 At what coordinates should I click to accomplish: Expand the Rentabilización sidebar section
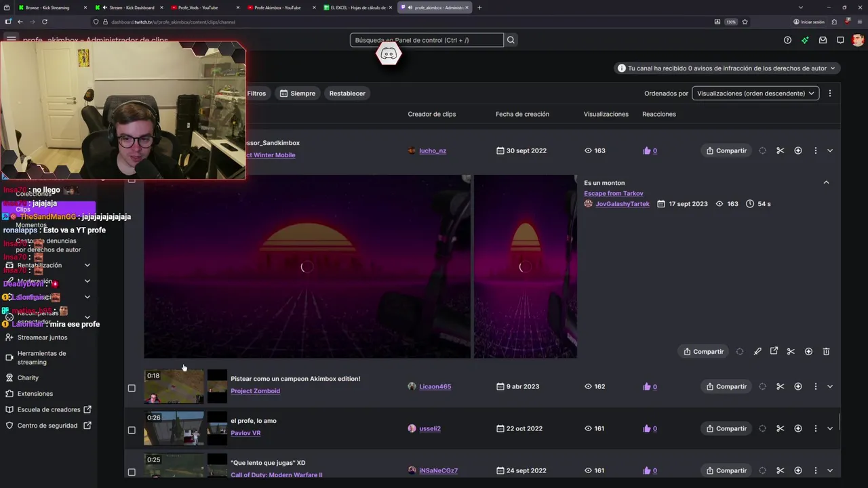pyautogui.click(x=87, y=265)
